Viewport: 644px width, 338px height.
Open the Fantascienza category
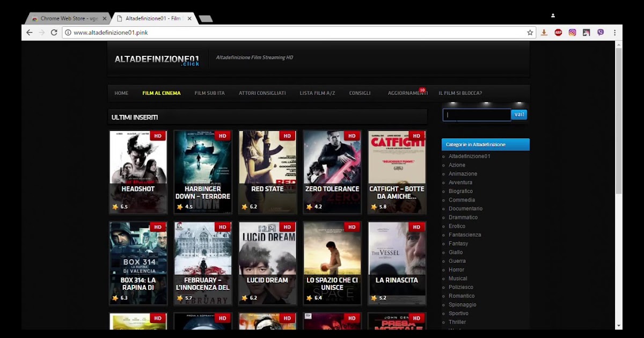coord(465,235)
